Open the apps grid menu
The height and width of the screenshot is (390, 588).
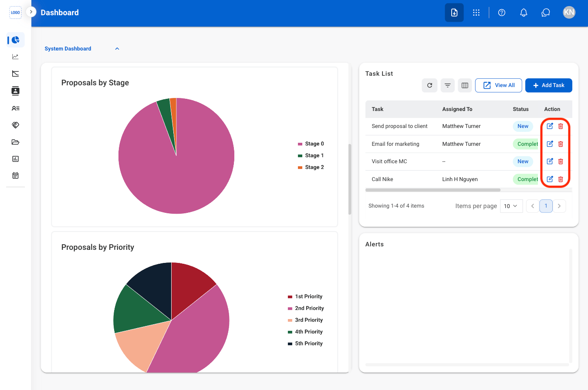point(476,13)
